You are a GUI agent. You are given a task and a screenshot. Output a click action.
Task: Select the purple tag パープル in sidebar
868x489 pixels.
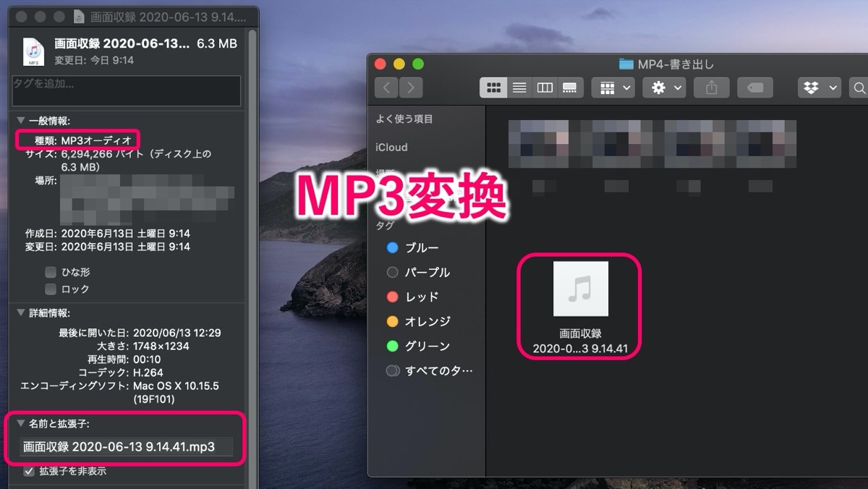tap(418, 272)
